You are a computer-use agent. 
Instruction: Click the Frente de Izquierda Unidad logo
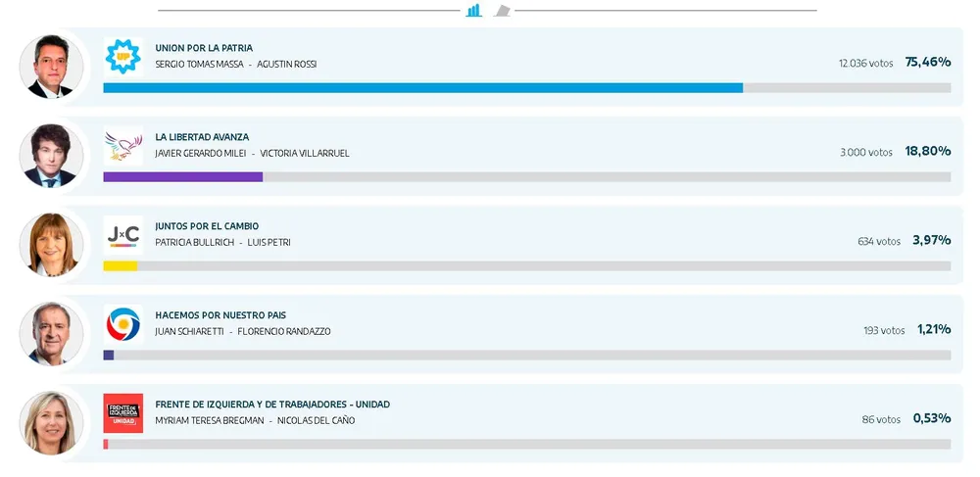123,413
